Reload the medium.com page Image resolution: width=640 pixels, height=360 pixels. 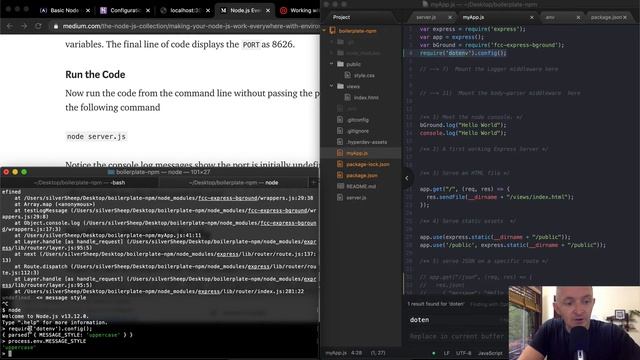click(38, 26)
